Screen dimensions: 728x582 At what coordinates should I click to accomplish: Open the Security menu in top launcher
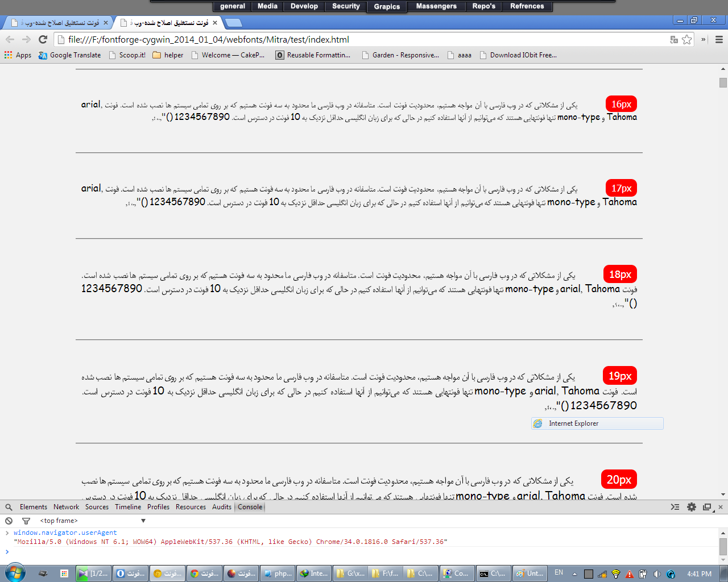tap(346, 6)
